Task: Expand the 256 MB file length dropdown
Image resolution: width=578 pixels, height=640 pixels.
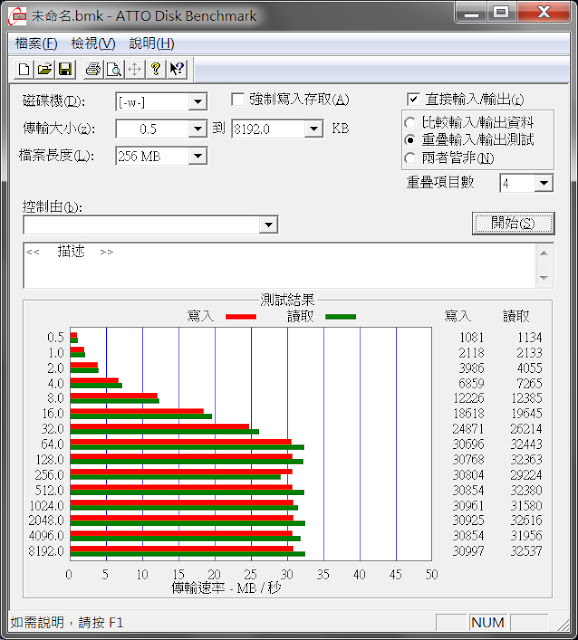Action: [198, 156]
